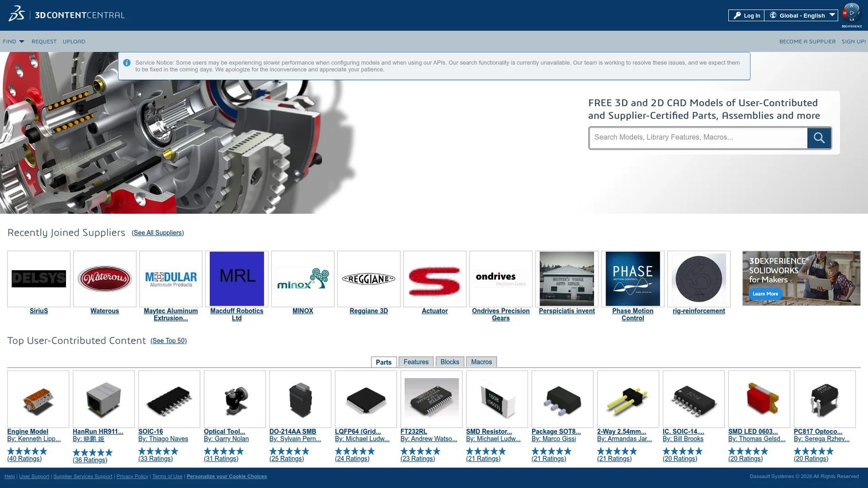Open the Modular Aluminum Products logo
Image resolution: width=868 pixels, height=488 pixels.
coord(171,279)
